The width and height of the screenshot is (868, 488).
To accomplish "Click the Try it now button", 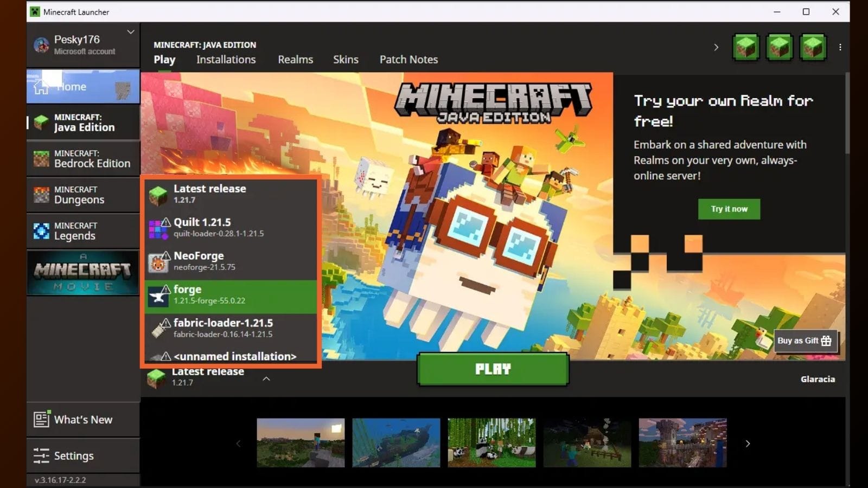I will (729, 209).
